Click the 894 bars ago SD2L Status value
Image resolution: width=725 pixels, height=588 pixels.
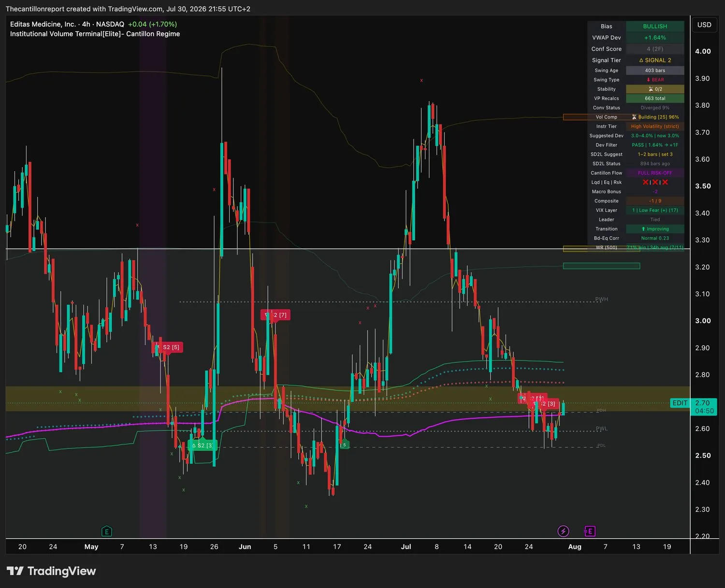tap(655, 164)
